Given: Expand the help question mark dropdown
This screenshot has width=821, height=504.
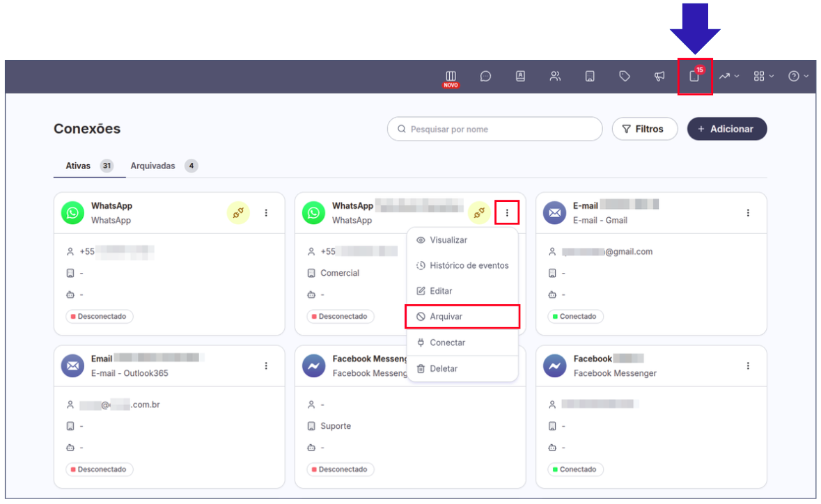Looking at the screenshot, I should pyautogui.click(x=798, y=77).
